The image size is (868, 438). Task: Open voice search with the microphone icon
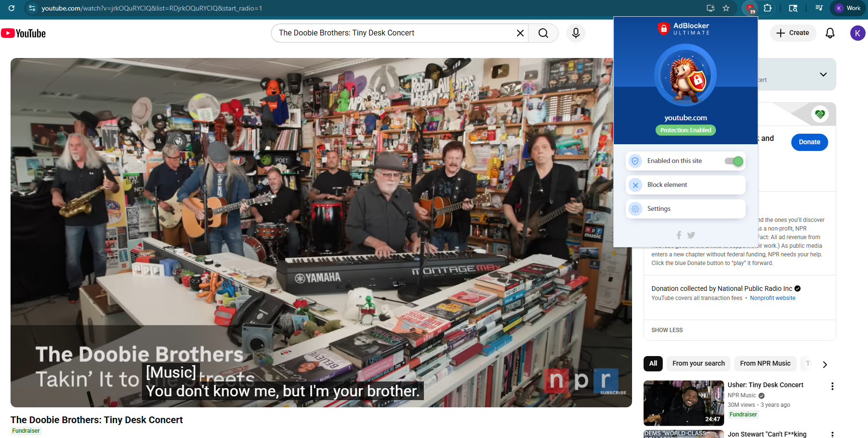click(x=575, y=33)
